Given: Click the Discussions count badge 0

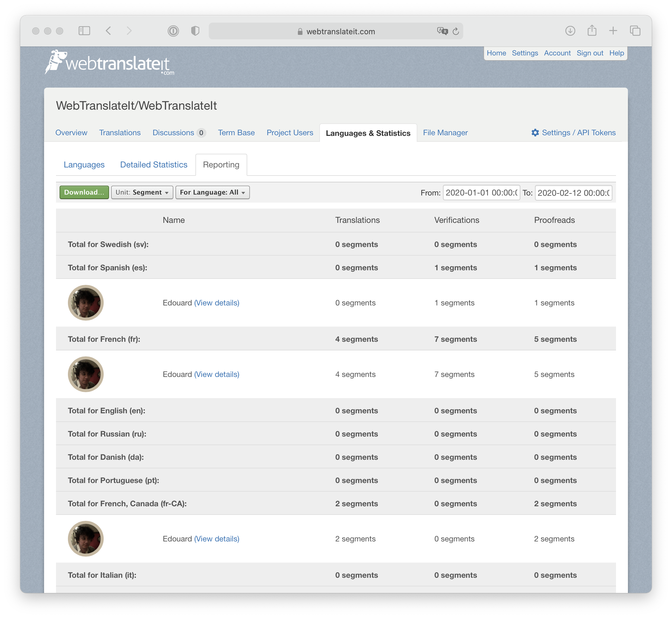Looking at the screenshot, I should [201, 133].
